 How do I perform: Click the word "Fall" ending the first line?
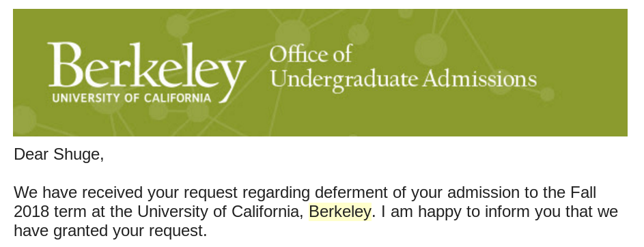point(583,192)
